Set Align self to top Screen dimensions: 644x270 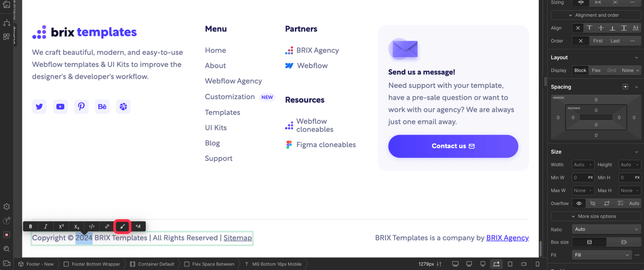589,28
